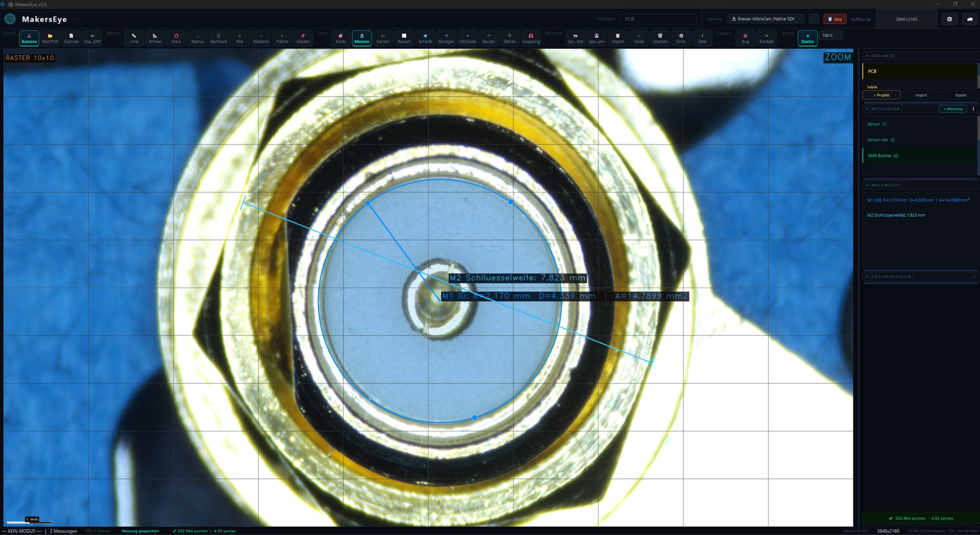
Task: Switch source to Bild/PDF
Action: click(x=50, y=38)
